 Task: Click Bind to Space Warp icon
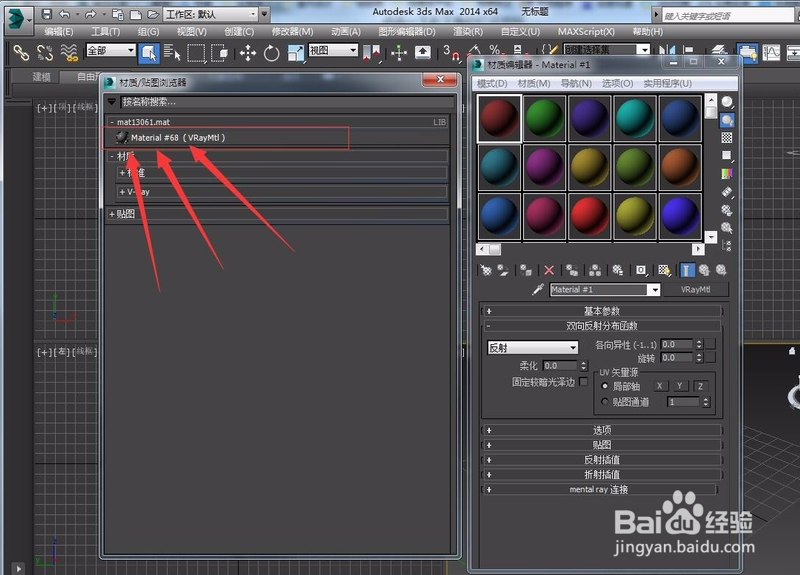point(69,53)
